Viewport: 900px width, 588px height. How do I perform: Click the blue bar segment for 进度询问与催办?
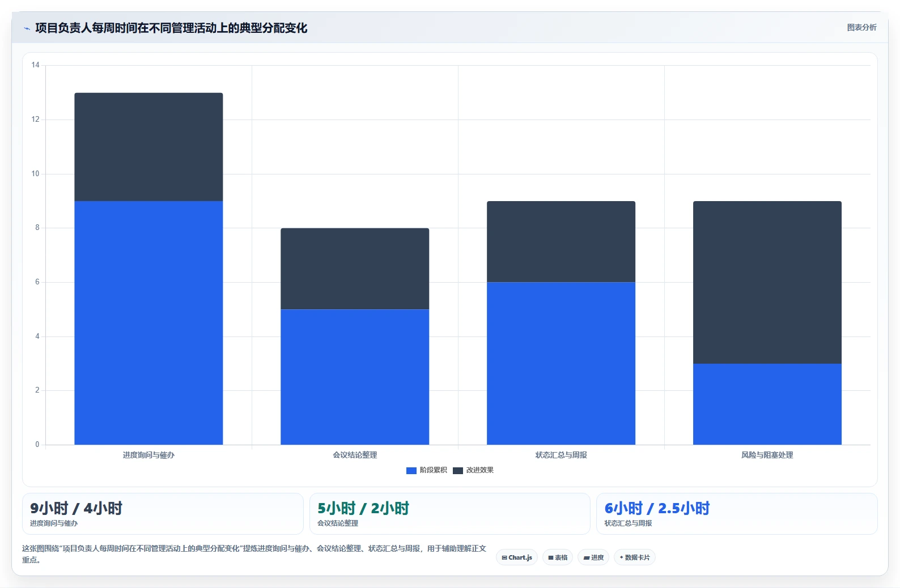148,323
